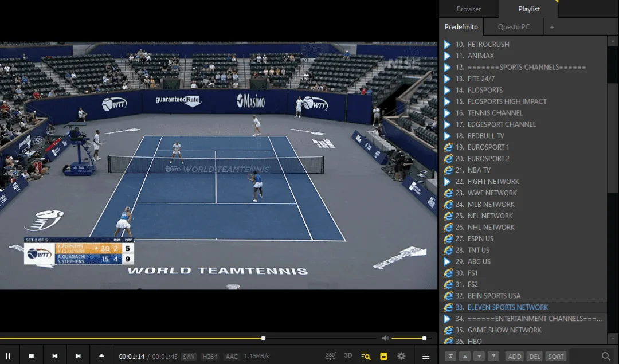Screen dimensions: 619x364
Task: Click the DEL button in playlist toolbar
Action: (x=535, y=356)
